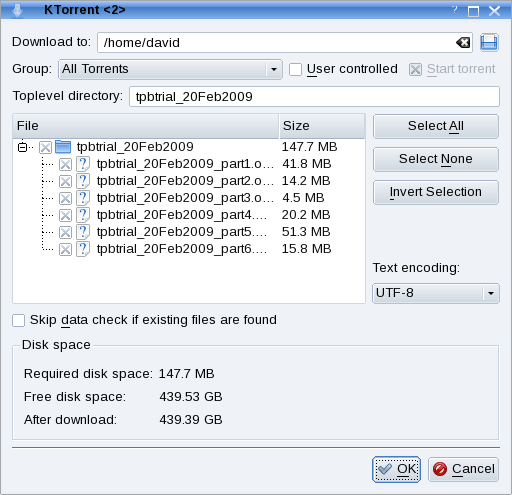The image size is (512, 495).
Task: Click the 439.39 GB after download value
Action: (191, 420)
